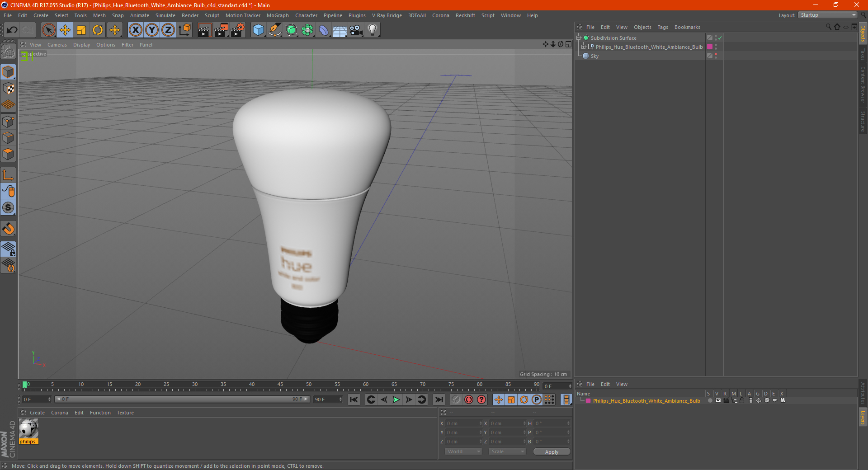Click the X position 0 cm field
Viewport: 868px width, 470px height.
point(463,423)
